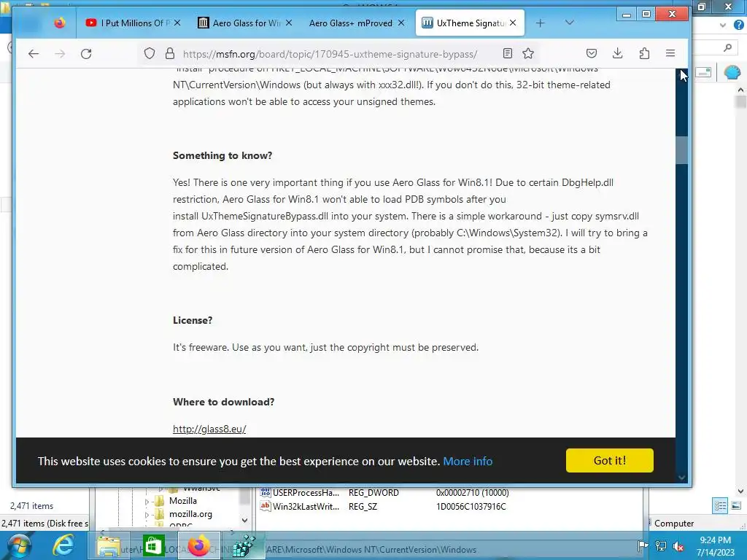This screenshot has width=747, height=560.
Task: Click the REG_DWORD type cell
Action: point(373,493)
